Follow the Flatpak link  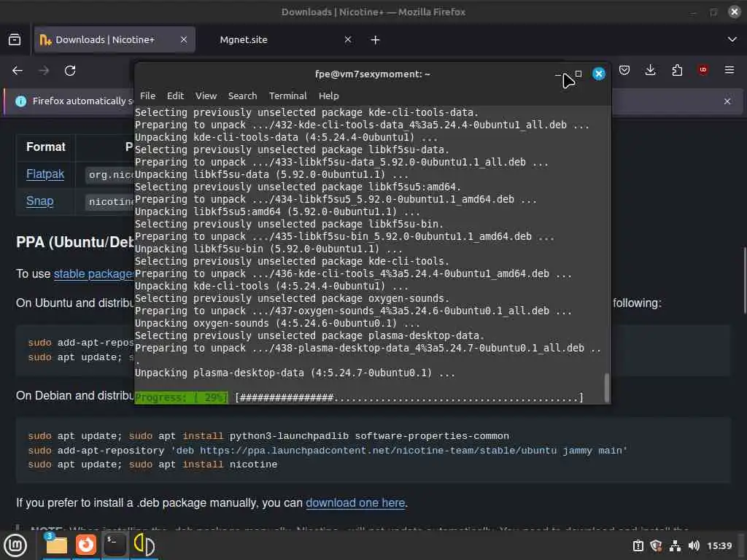pyautogui.click(x=45, y=174)
